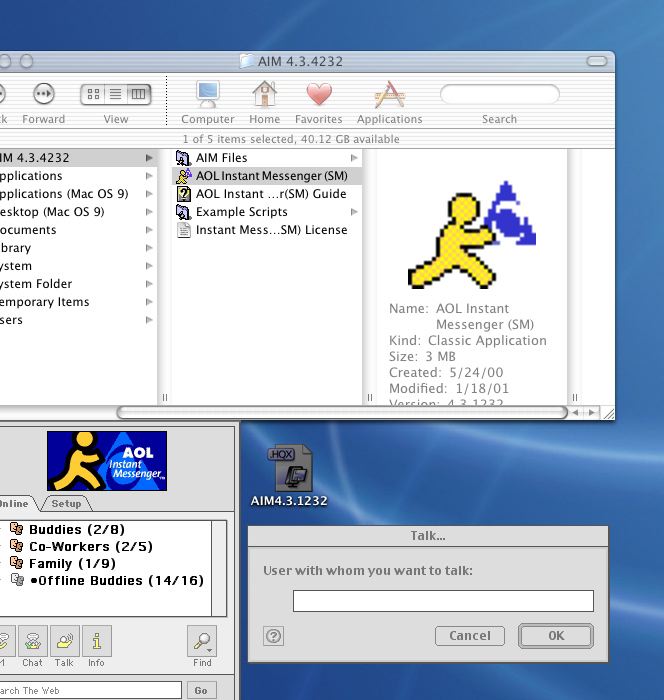This screenshot has height=700, width=664.
Task: Switch to the Setup tab in AIM
Action: pyautogui.click(x=66, y=504)
